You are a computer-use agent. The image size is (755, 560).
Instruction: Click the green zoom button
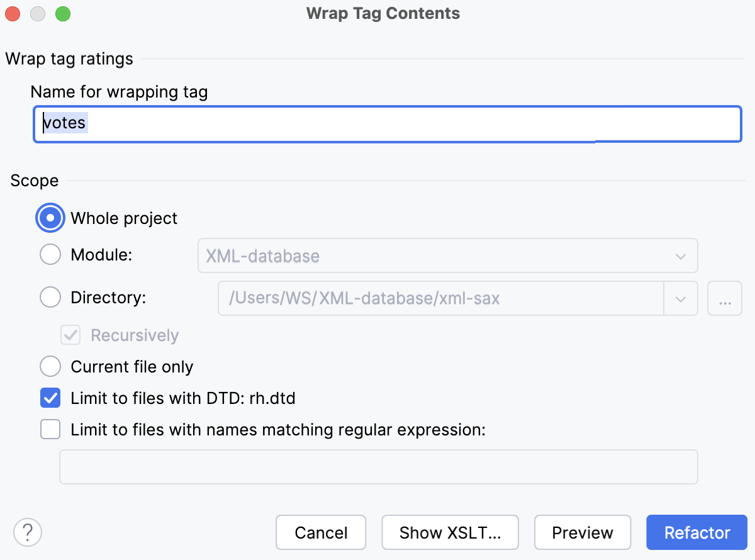coord(62,13)
